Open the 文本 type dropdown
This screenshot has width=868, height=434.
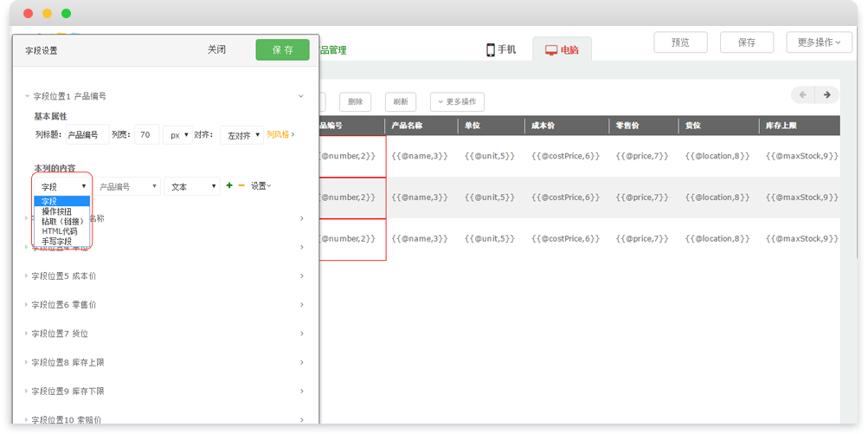192,186
